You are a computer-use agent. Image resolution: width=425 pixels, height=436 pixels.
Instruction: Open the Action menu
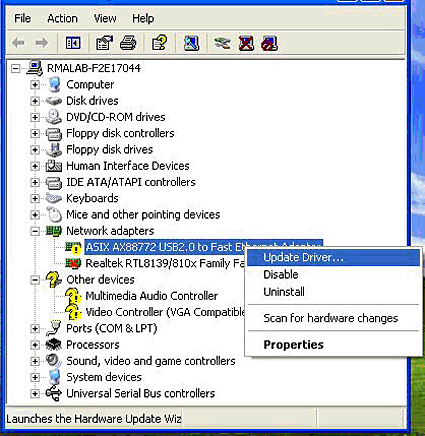click(62, 18)
